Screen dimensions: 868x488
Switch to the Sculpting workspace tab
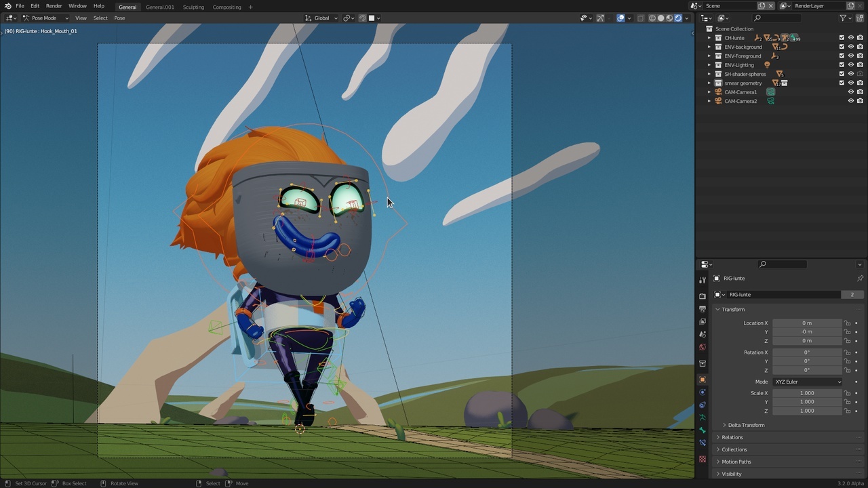[x=193, y=7]
